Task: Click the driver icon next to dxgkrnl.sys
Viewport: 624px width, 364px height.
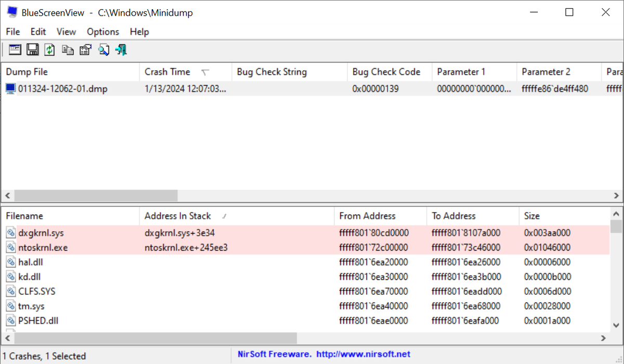Action: [x=11, y=233]
